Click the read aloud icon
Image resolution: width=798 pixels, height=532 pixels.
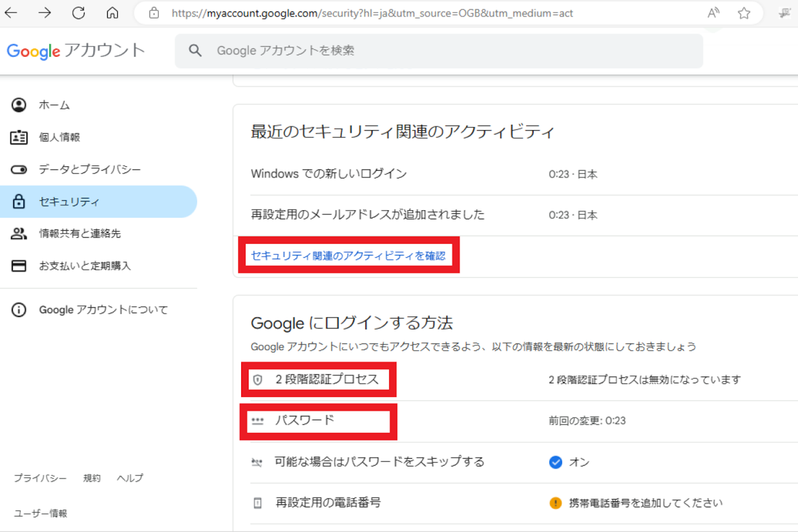tap(713, 13)
